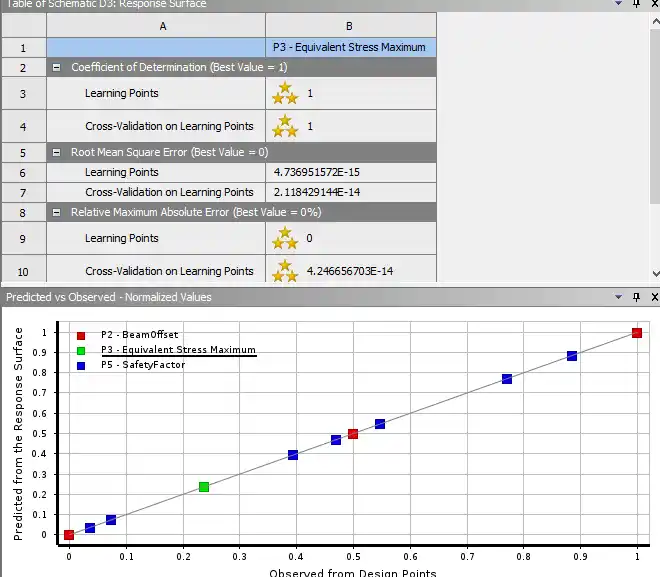Open the Predicted vs Observed panel dropdown
The height and width of the screenshot is (577, 660).
618,297
